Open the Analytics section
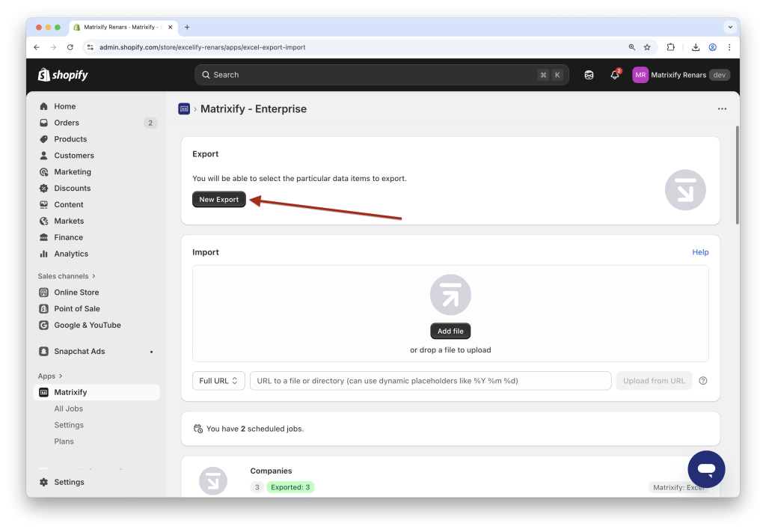The height and width of the screenshot is (532, 766). pos(70,254)
